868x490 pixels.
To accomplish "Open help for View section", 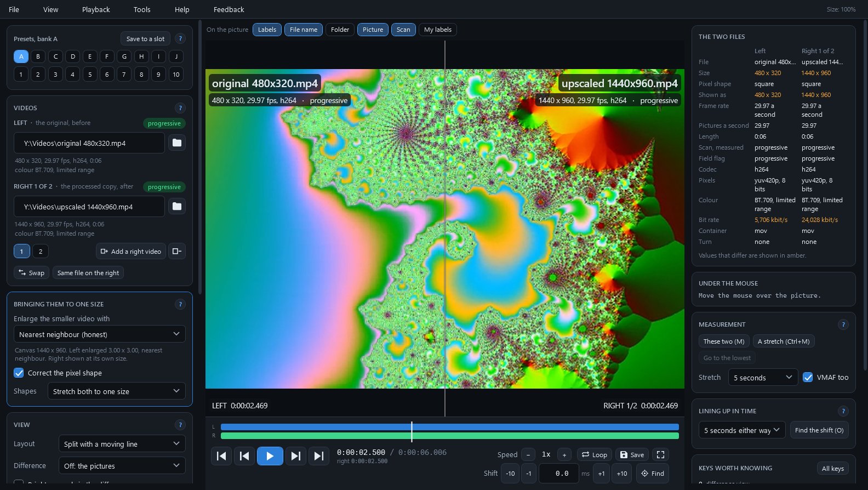I will 180,425.
